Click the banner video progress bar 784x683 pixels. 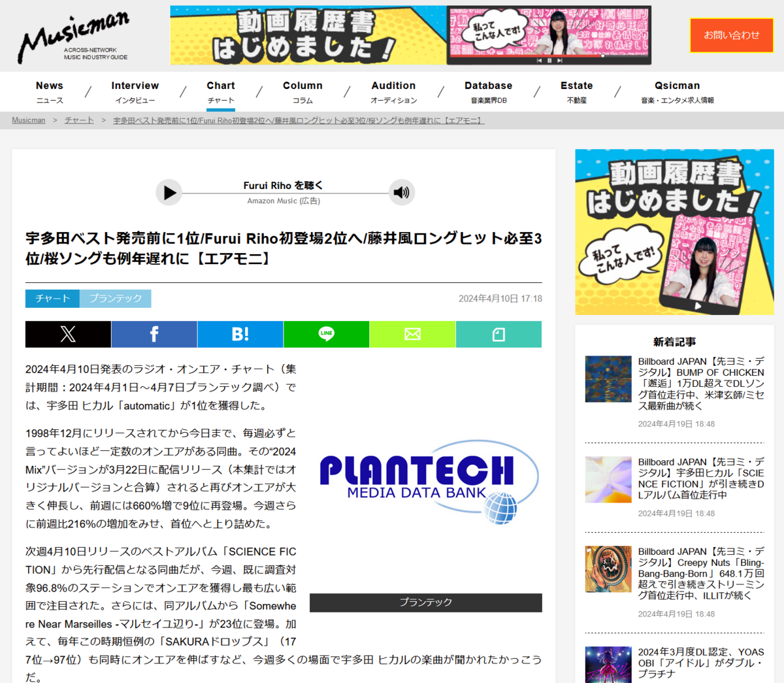pos(549,55)
